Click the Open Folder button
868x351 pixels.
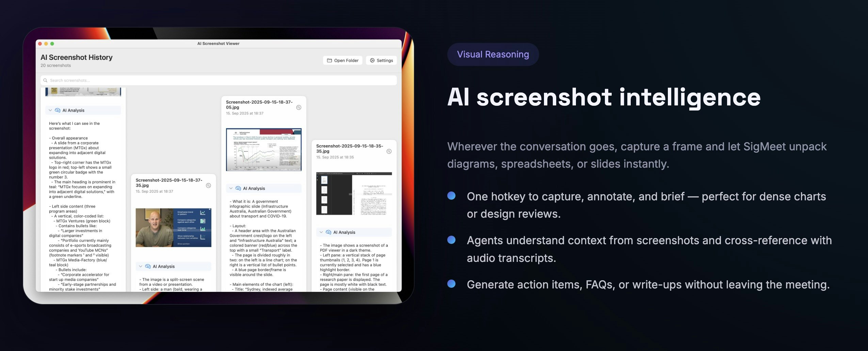(342, 60)
